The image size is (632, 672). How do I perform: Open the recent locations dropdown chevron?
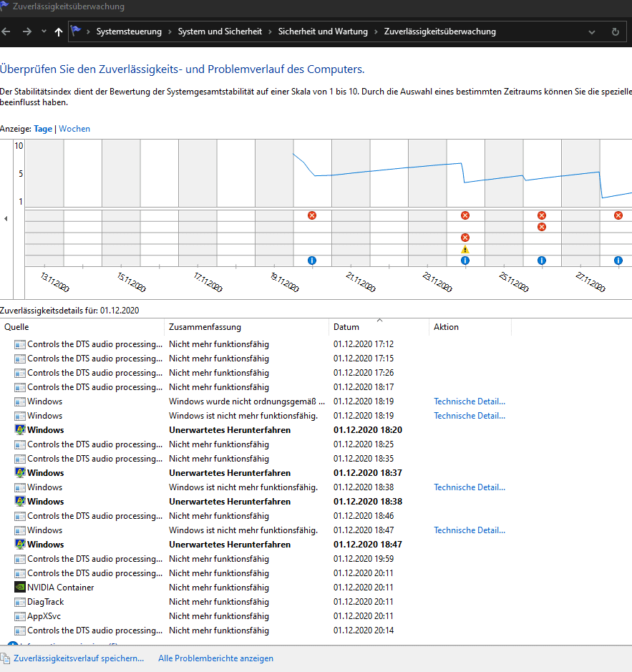pyautogui.click(x=44, y=31)
